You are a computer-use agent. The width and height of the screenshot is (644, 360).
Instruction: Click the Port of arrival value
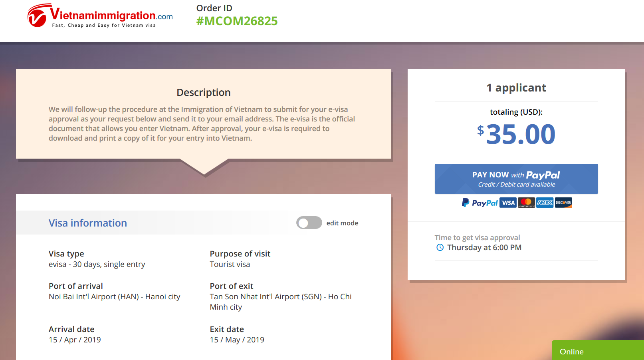click(115, 297)
